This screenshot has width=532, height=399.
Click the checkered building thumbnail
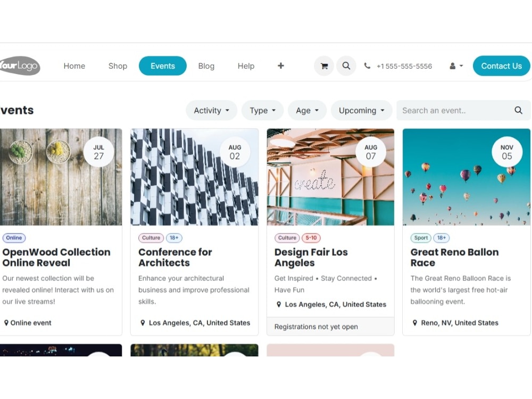point(194,177)
